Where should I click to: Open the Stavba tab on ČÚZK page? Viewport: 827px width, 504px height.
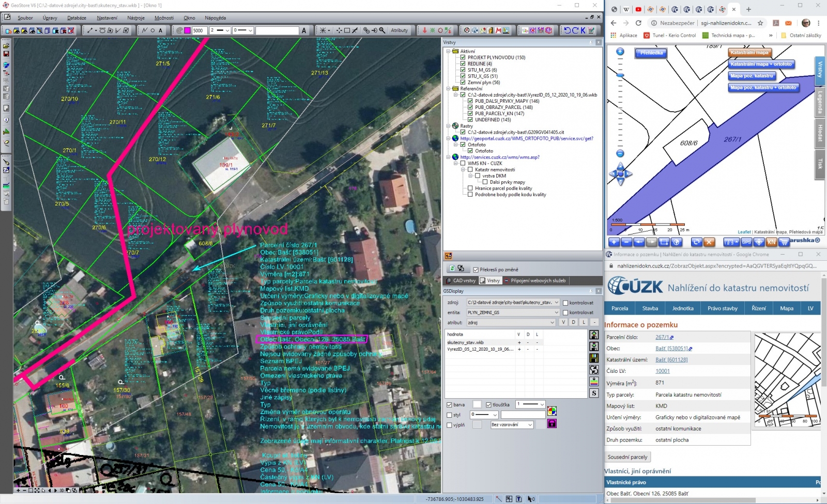[x=650, y=308]
